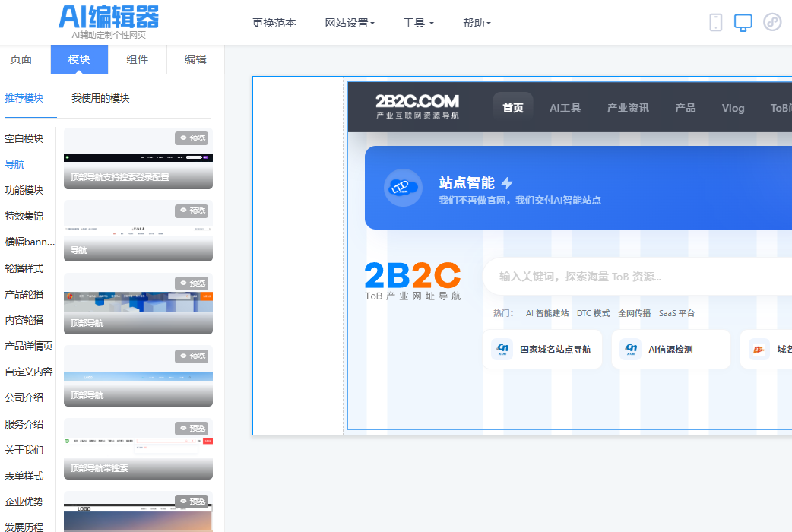The image size is (792, 532).
Task: Preview the 顶部导航带搜索 module
Action: (x=192, y=429)
